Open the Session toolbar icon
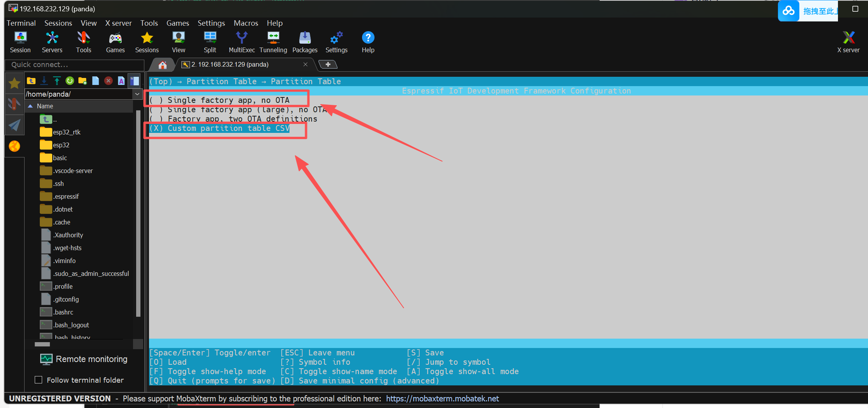 click(x=20, y=42)
